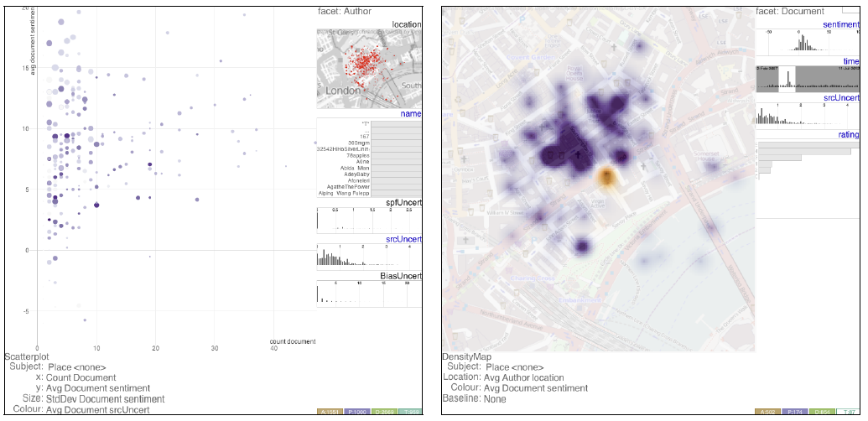
Task: Select the P facet tab in DensityMap panel
Action: point(796,413)
